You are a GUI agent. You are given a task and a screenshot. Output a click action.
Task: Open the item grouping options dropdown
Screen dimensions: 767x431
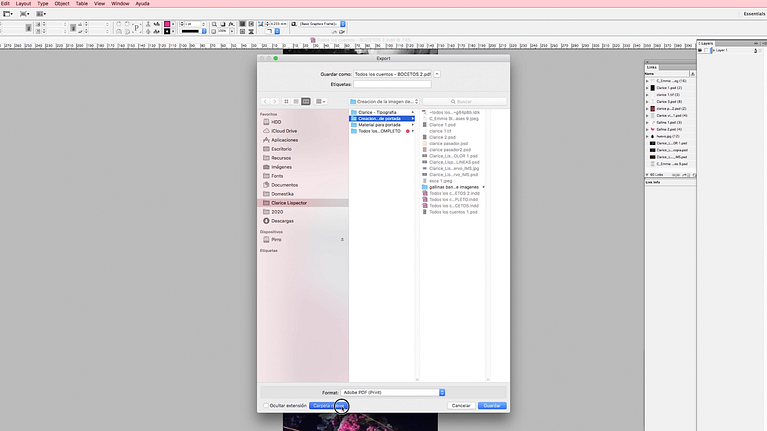[321, 101]
